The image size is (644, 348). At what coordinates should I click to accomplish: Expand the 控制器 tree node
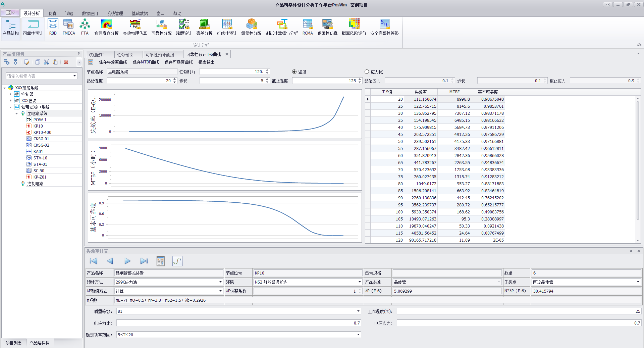tap(11, 94)
